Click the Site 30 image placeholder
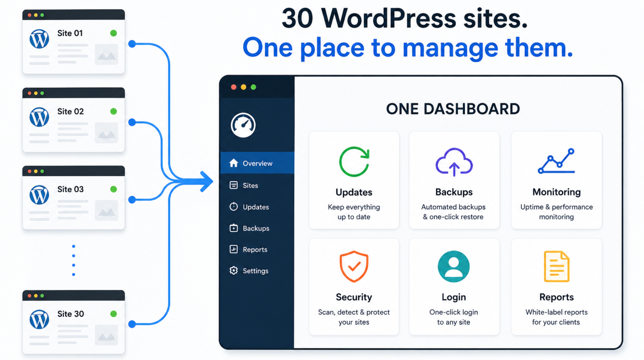The height and width of the screenshot is (360, 644). click(106, 335)
